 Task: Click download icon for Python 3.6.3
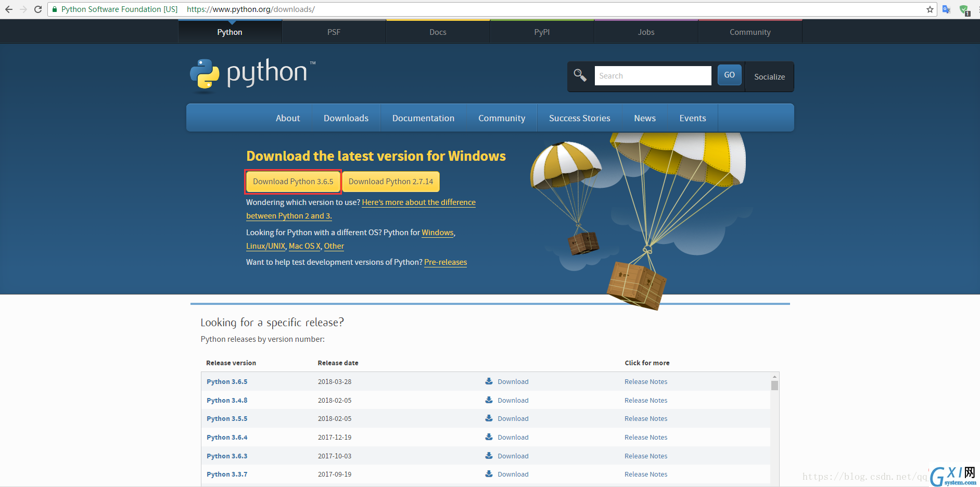click(x=489, y=455)
